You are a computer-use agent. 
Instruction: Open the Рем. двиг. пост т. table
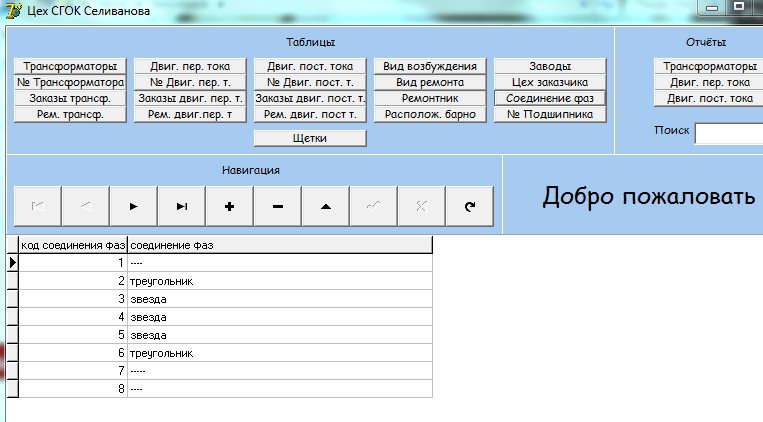pos(310,114)
